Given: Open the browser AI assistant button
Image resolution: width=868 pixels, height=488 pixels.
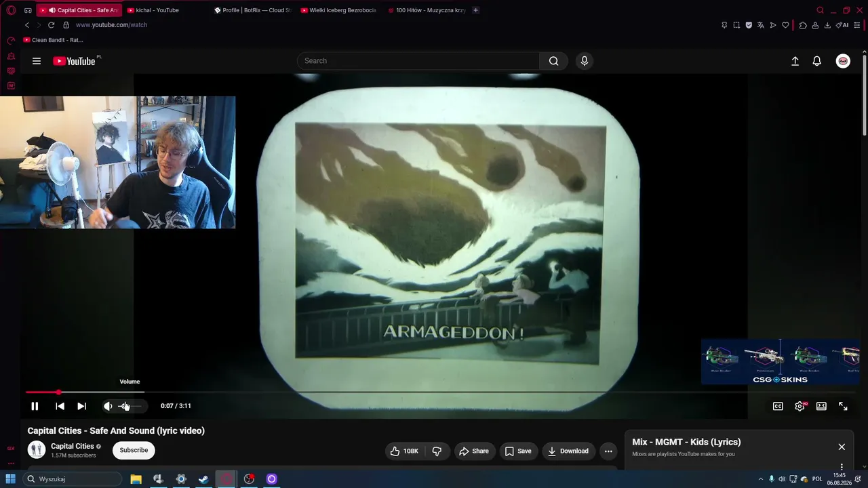Looking at the screenshot, I should click(842, 25).
